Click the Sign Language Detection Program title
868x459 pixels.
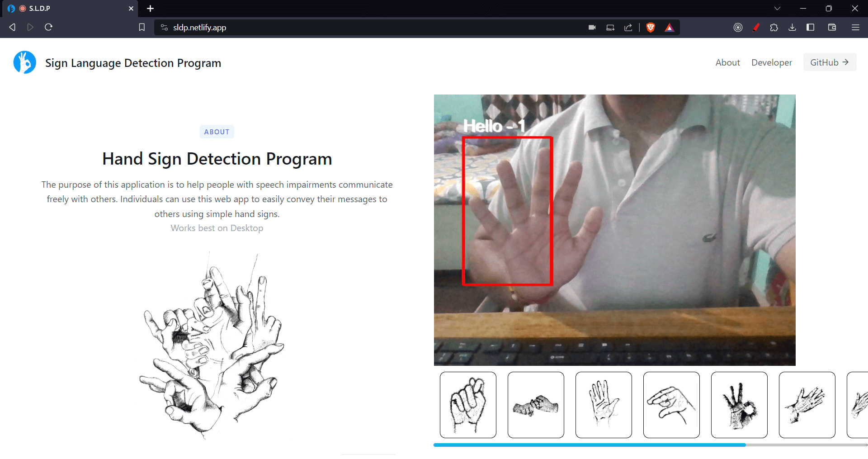pos(133,63)
